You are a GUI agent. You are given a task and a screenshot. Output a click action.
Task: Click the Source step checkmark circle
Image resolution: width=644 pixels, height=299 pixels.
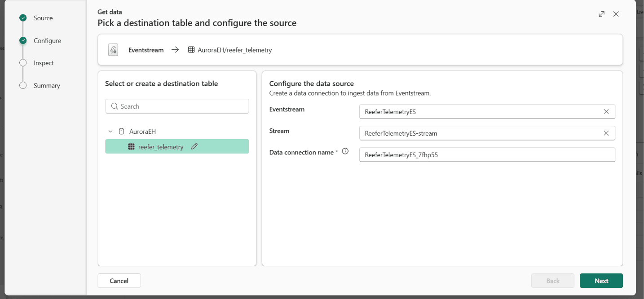[x=23, y=18]
